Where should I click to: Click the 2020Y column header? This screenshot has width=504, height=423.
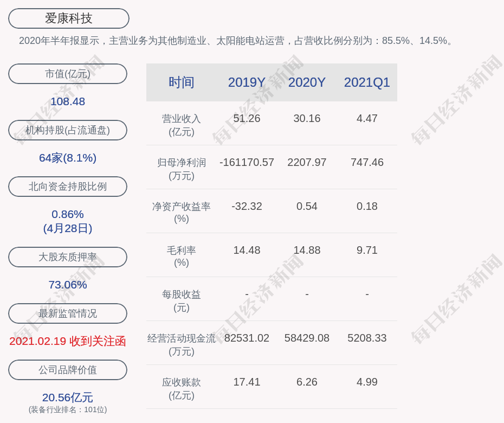tap(307, 82)
